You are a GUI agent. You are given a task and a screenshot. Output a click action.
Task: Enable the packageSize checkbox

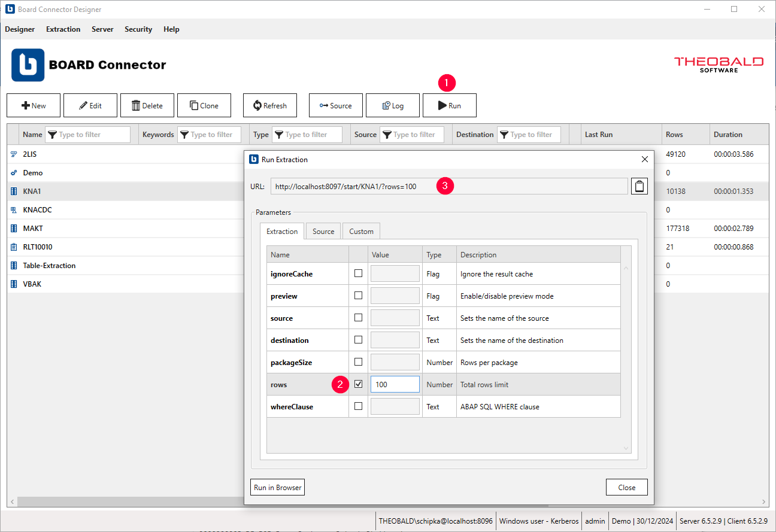click(x=358, y=362)
